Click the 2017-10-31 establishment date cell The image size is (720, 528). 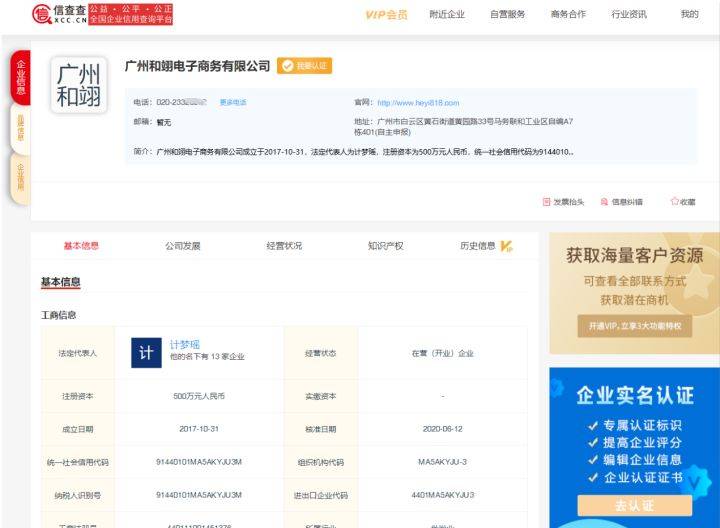tap(199, 429)
